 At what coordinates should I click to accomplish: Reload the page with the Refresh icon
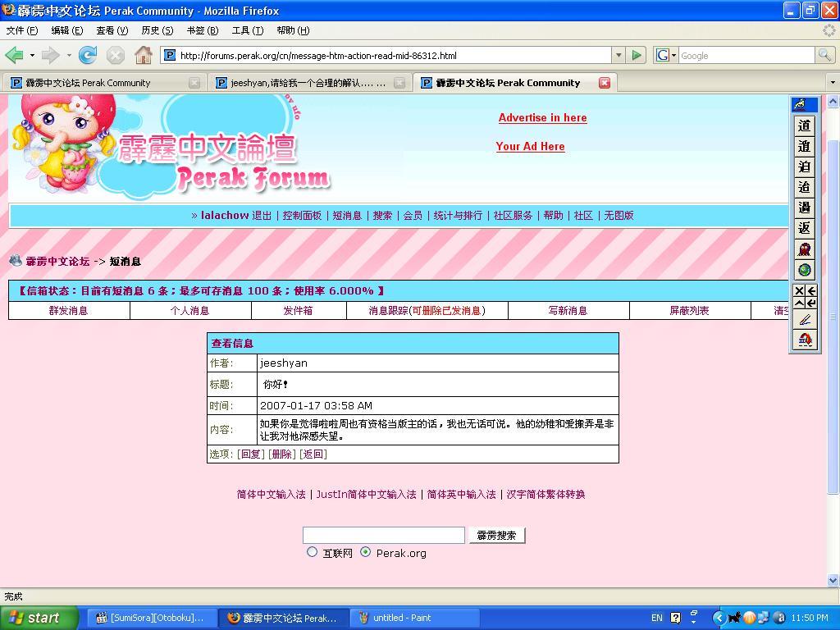[88, 55]
